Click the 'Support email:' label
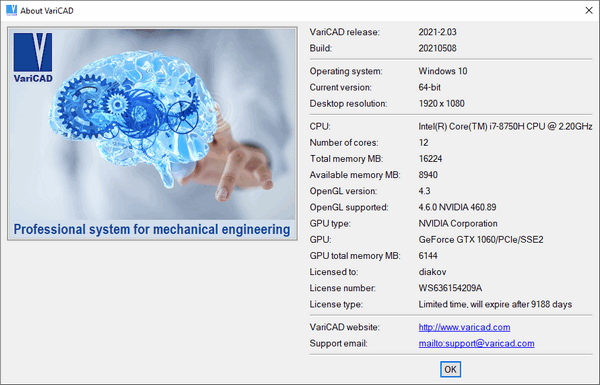This screenshot has width=600, height=385. (x=338, y=343)
